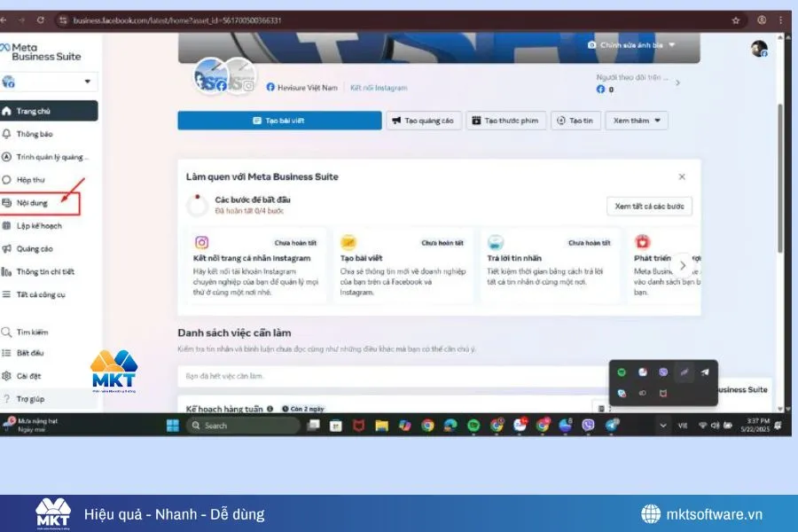
Task: Open the Hộp thư inbox
Action: (x=34, y=180)
